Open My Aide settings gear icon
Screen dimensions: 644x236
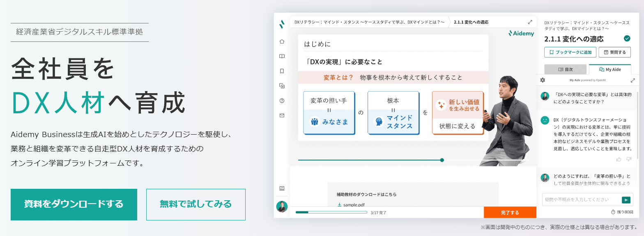pos(543,80)
